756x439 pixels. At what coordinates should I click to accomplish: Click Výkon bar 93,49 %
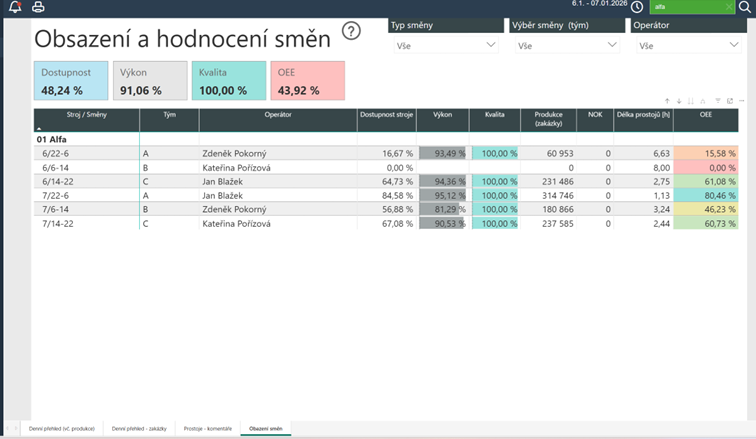pos(443,153)
